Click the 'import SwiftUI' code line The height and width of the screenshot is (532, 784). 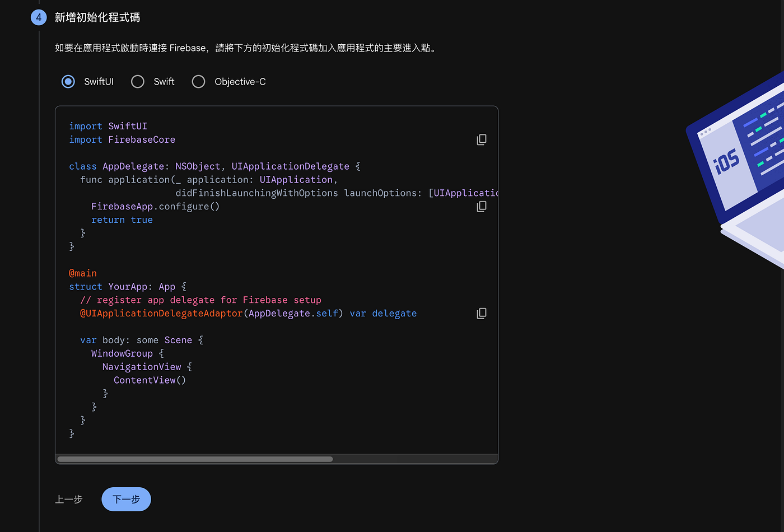coord(108,126)
